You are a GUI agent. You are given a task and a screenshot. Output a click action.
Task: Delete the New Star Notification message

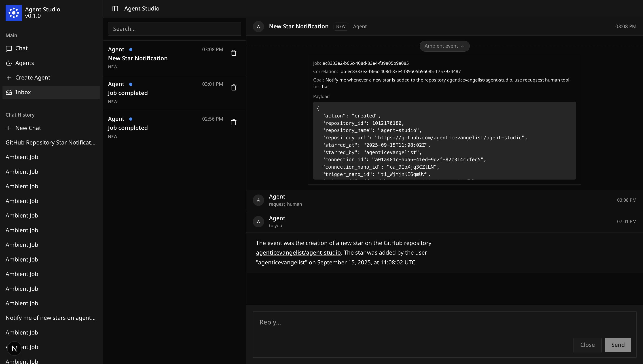233,53
